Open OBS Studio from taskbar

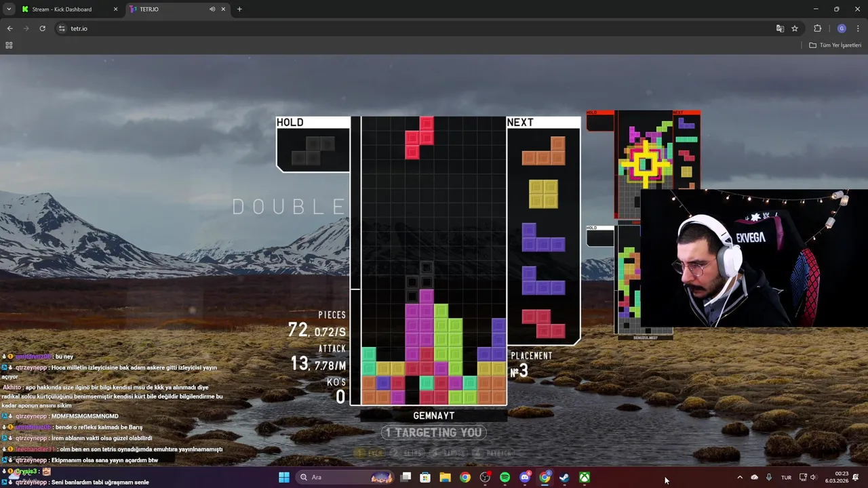click(x=485, y=477)
